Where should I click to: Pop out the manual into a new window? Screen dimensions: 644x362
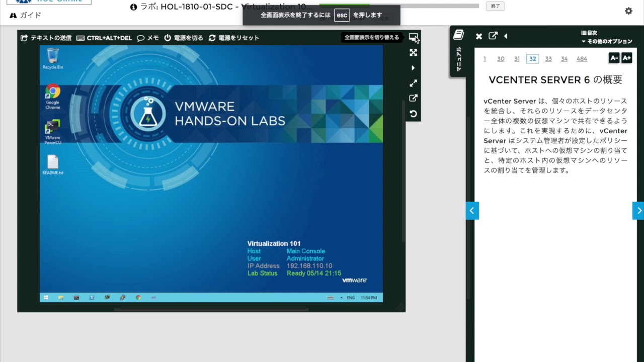493,36
